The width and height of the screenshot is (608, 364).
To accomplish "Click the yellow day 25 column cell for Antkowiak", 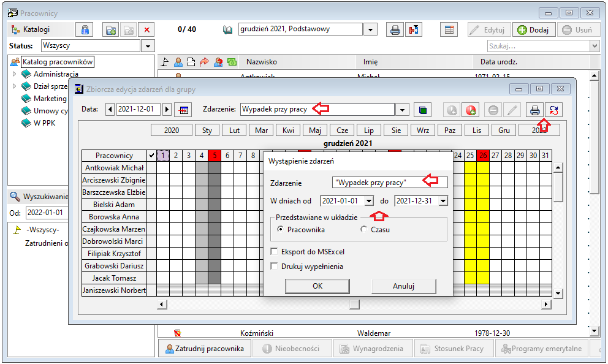I will [470, 168].
